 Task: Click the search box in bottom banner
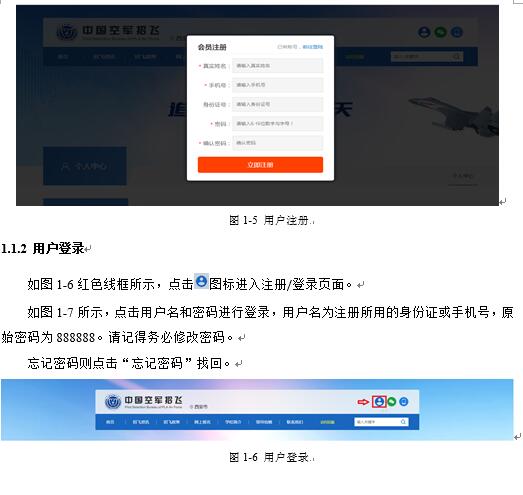click(381, 422)
